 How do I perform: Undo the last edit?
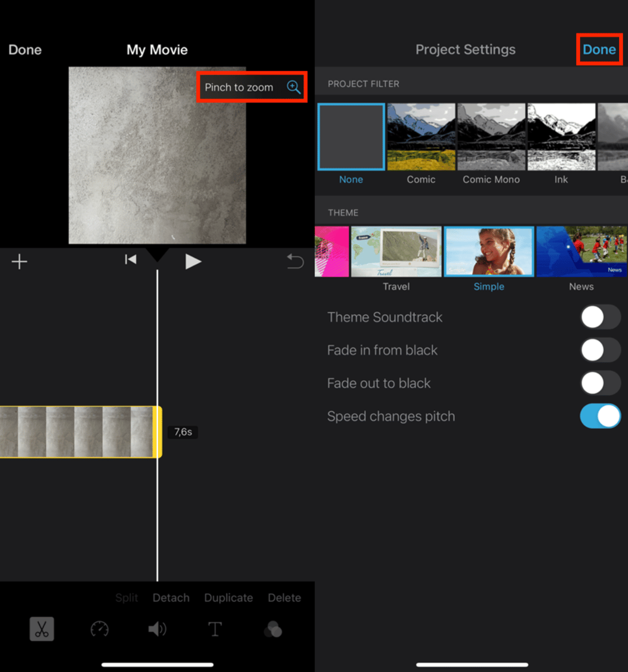295,262
